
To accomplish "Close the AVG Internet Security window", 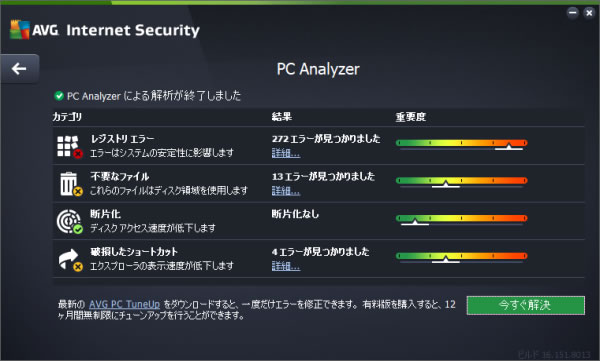I will [589, 13].
